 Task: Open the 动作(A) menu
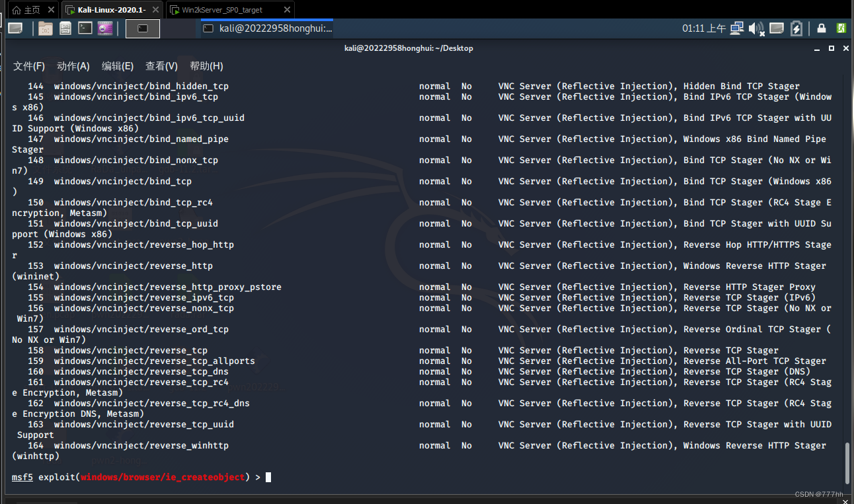coord(73,66)
